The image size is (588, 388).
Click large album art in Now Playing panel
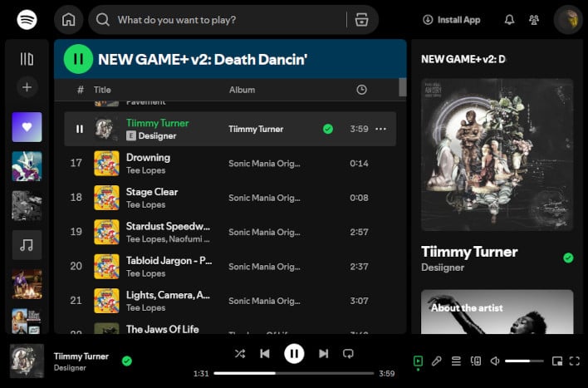[497, 155]
